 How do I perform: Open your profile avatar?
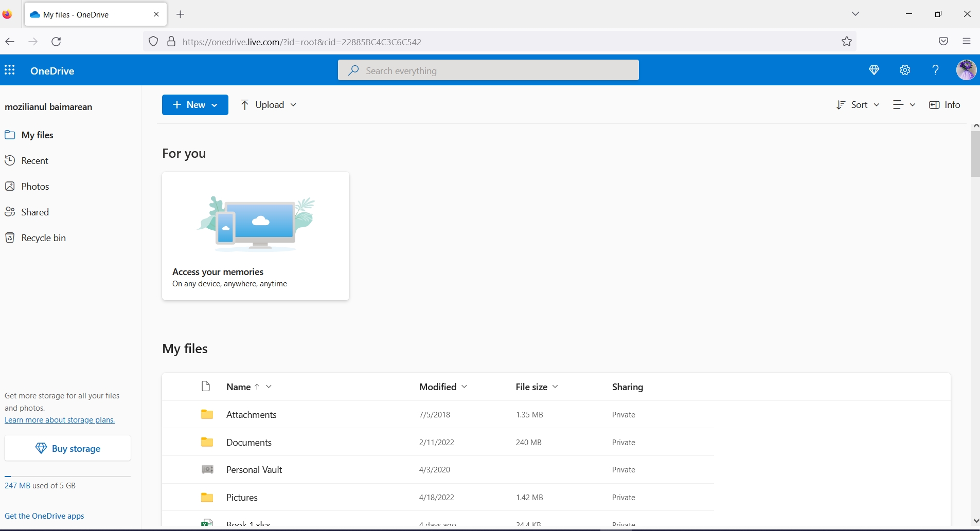tap(966, 70)
